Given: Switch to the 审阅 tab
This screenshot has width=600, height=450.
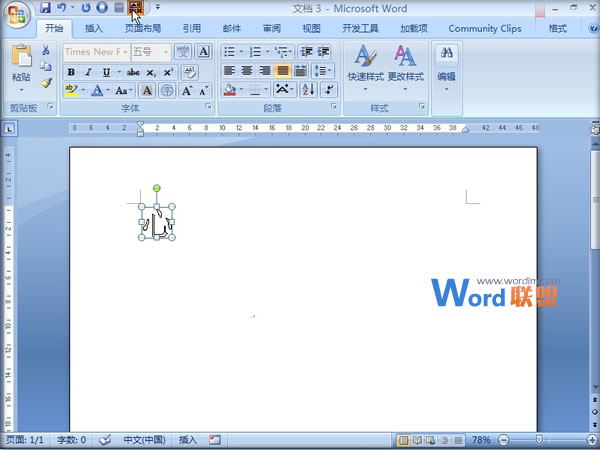Looking at the screenshot, I should (272, 28).
